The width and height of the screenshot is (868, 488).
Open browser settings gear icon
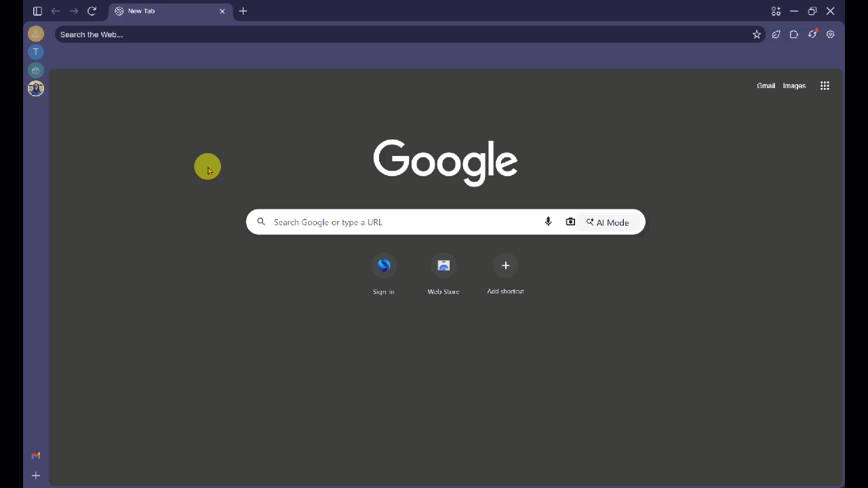click(831, 35)
